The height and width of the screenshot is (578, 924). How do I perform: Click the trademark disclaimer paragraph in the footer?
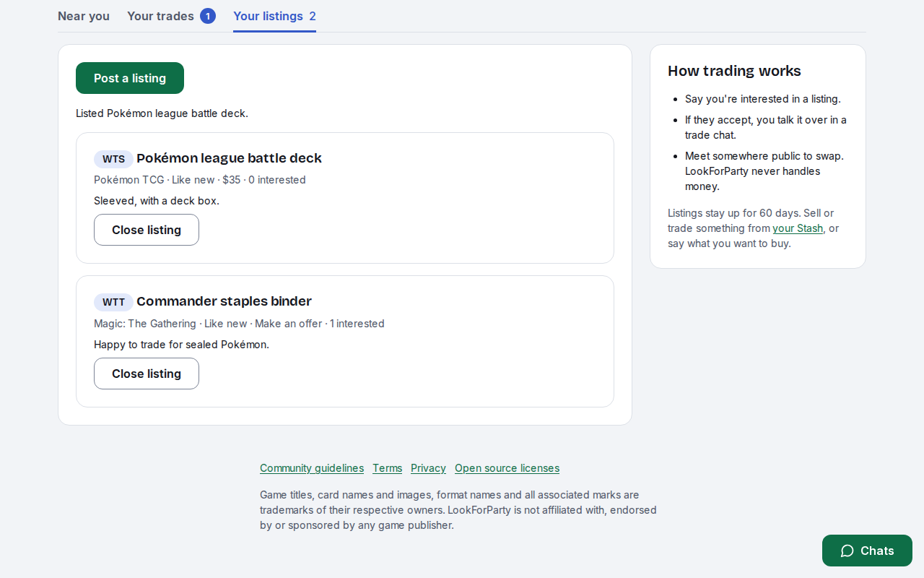[458, 510]
